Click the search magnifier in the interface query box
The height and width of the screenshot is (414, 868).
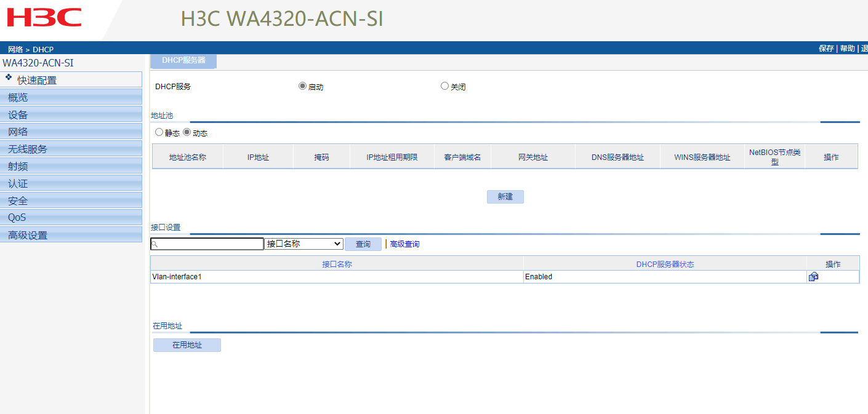pyautogui.click(x=155, y=244)
